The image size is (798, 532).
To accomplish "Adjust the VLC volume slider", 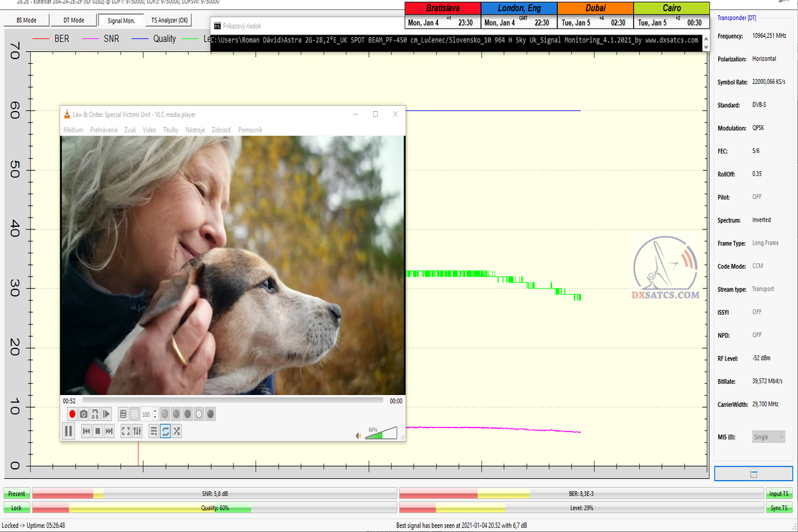I will pos(381,434).
